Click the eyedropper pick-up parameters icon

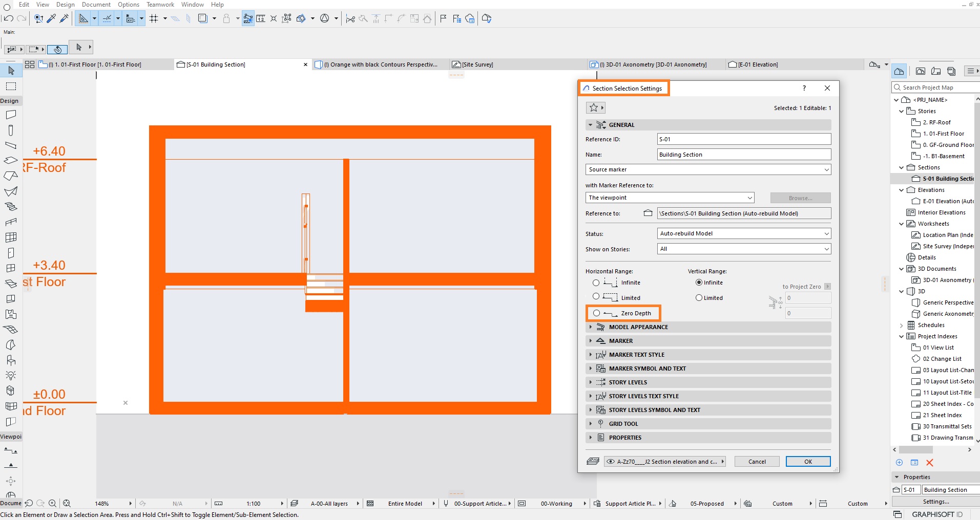pos(51,18)
